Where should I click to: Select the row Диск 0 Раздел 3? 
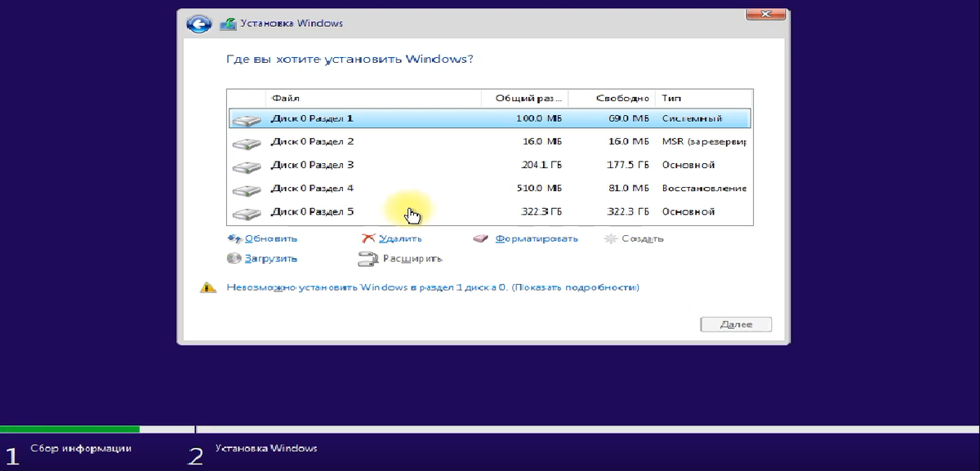tap(490, 166)
